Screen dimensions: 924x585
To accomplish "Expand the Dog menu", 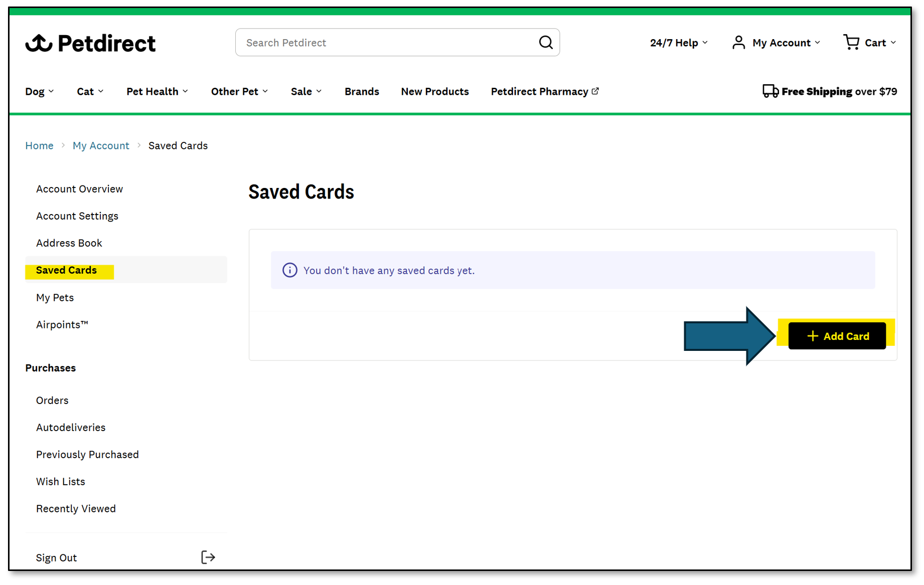I will click(x=40, y=91).
